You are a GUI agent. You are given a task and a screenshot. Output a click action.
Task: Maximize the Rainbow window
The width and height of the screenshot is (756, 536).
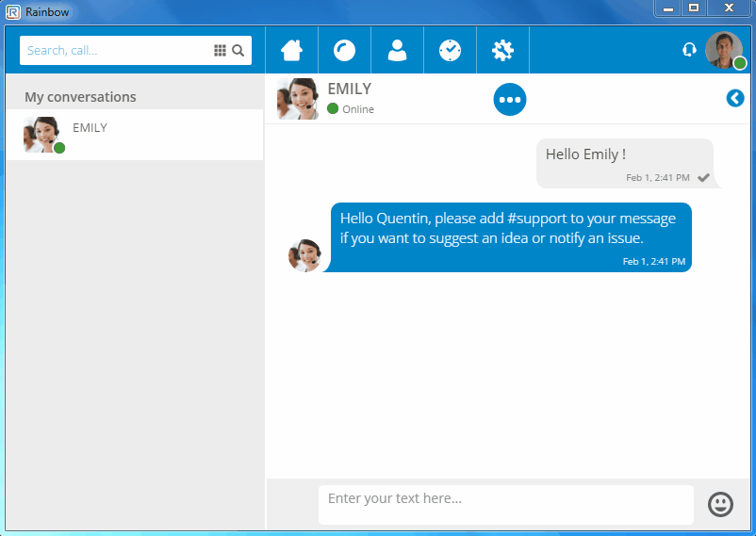[x=694, y=8]
